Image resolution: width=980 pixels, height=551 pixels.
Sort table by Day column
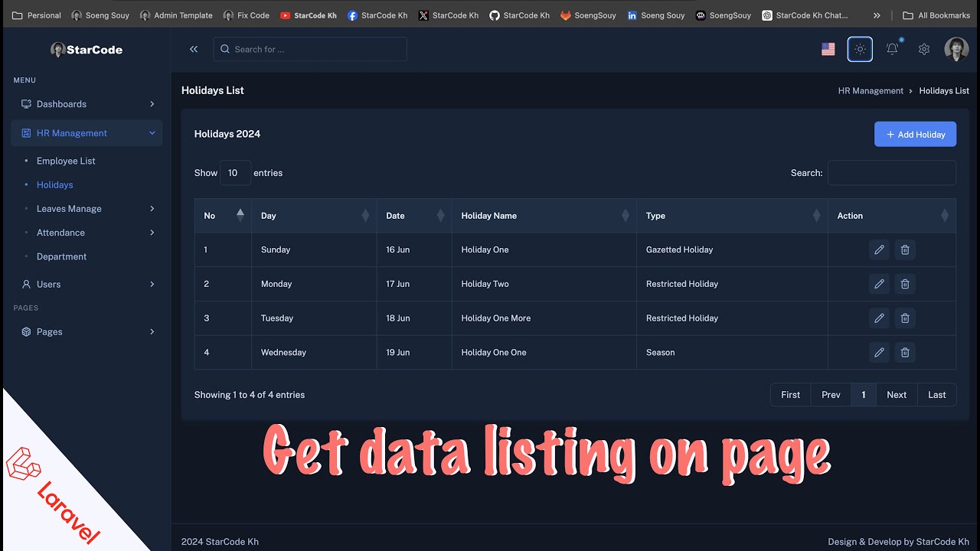coord(314,216)
